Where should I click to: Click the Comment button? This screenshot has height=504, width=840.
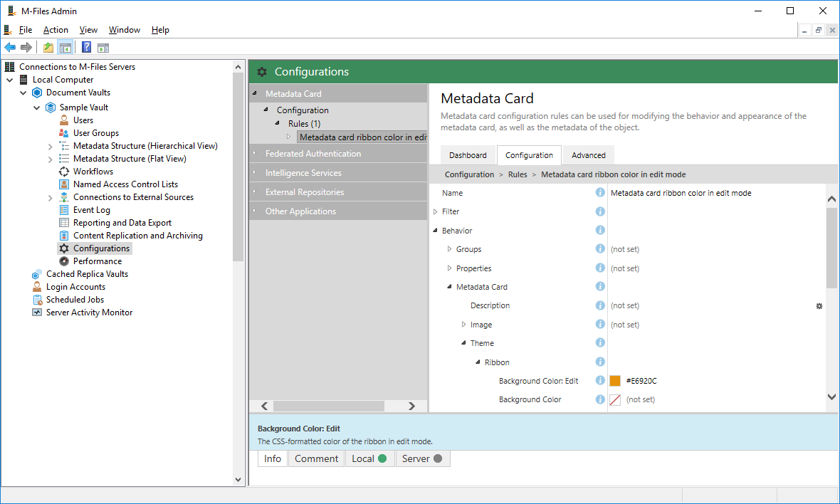pos(317,458)
